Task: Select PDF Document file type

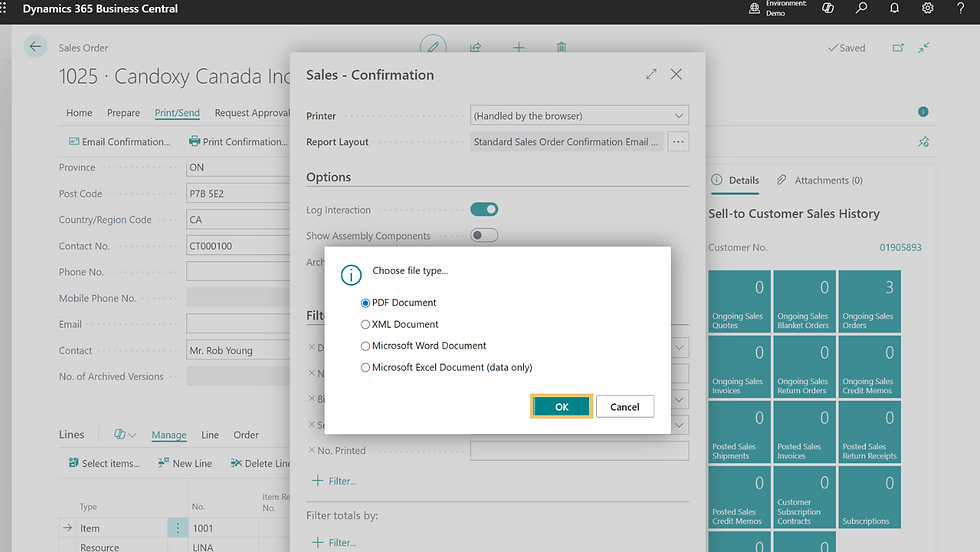Action: [365, 303]
